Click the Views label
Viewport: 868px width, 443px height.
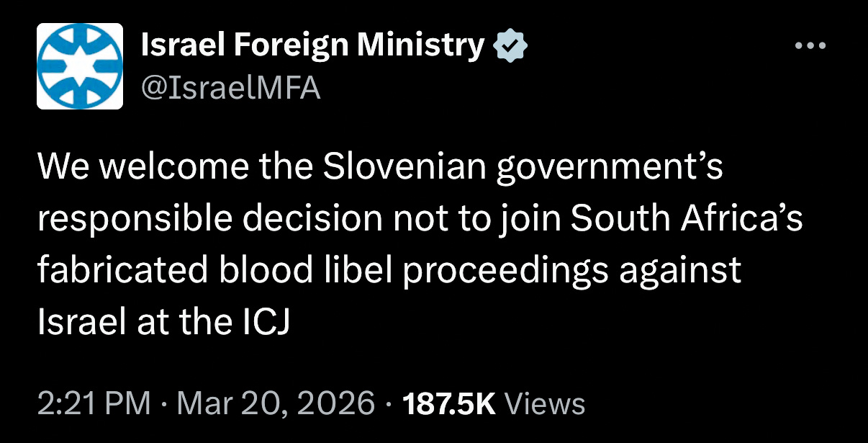point(545,403)
